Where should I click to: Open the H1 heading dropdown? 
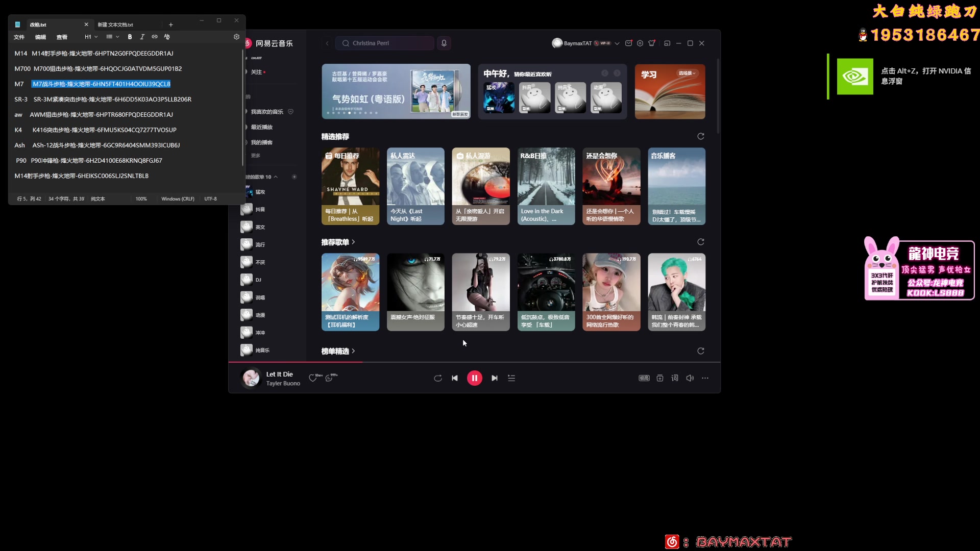91,37
